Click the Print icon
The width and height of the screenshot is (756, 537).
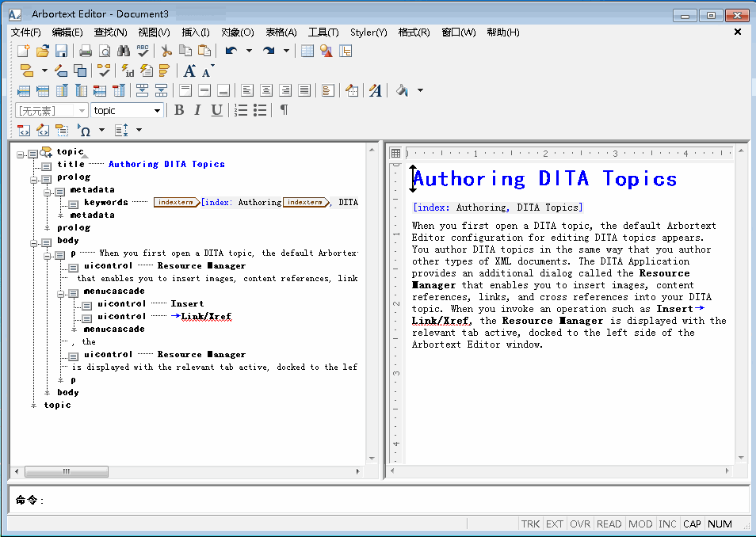[x=86, y=51]
